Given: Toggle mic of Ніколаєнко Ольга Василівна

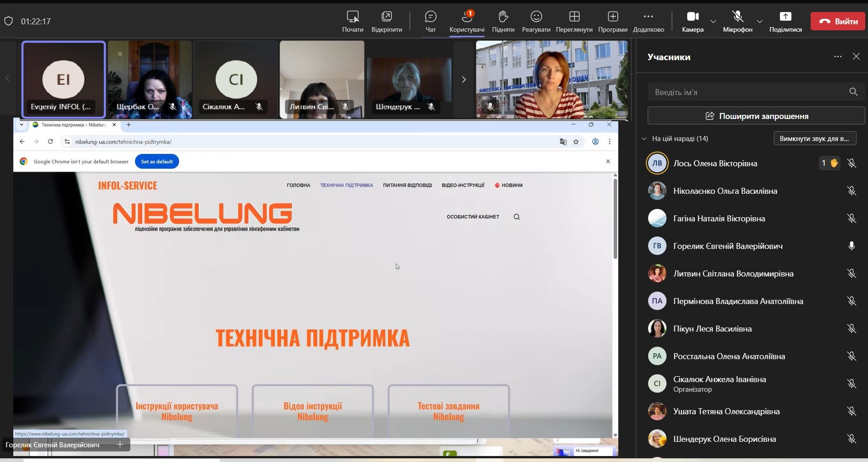Looking at the screenshot, I should tap(851, 191).
